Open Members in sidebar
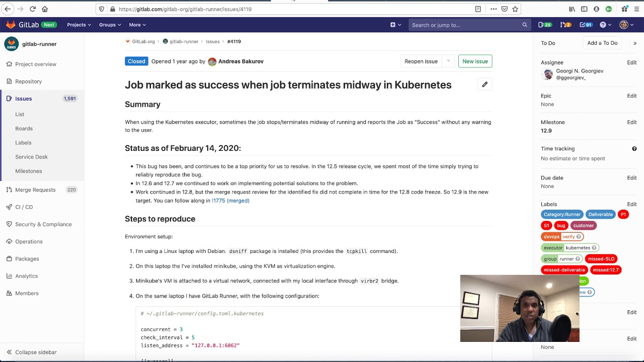 tap(23, 293)
